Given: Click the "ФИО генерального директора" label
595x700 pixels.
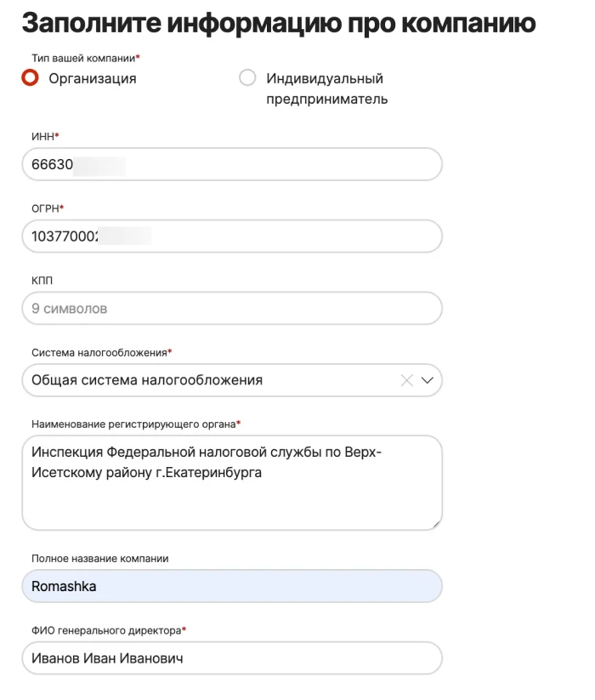Looking at the screenshot, I should click(105, 630).
